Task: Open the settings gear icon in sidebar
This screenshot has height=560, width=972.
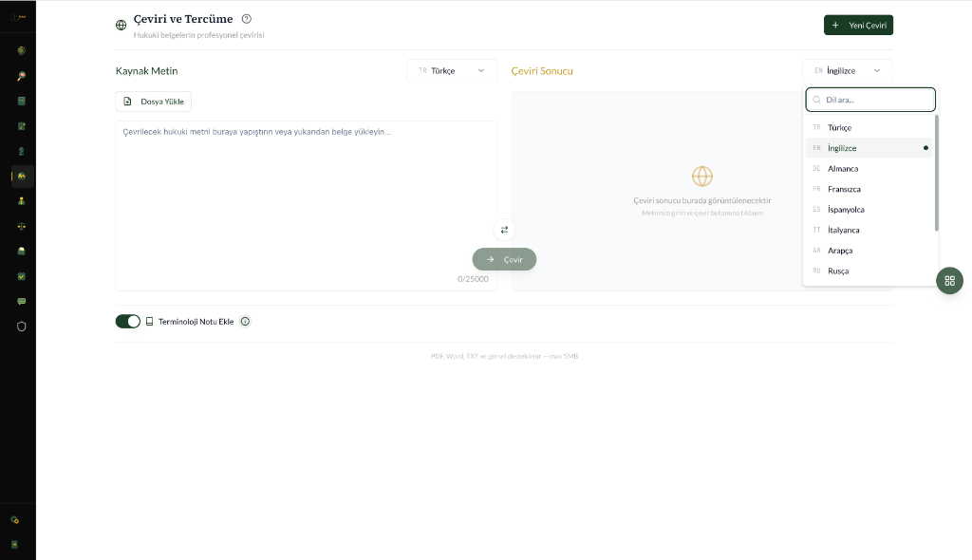Action: click(x=14, y=520)
